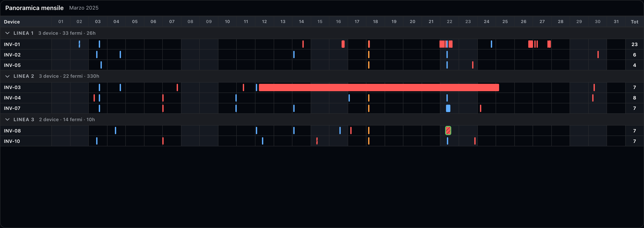Open the green-outlined striped event on INV-08
The width and height of the screenshot is (644, 228).
[x=448, y=131]
